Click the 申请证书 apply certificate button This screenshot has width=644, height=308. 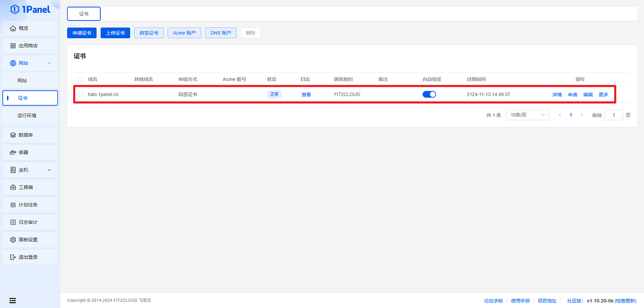[x=81, y=33]
